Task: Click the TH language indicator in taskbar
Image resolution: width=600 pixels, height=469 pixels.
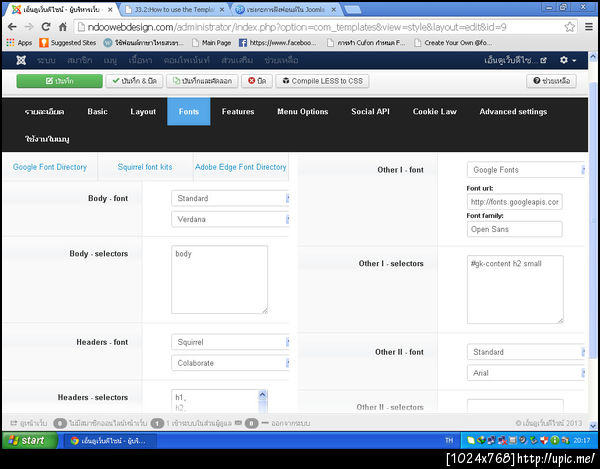Action: pyautogui.click(x=449, y=440)
